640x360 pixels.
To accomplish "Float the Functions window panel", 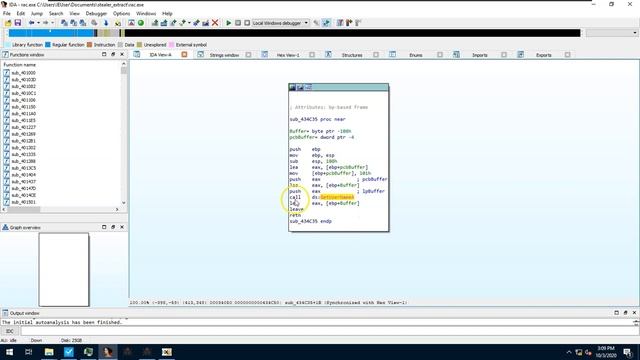I will [113, 54].
